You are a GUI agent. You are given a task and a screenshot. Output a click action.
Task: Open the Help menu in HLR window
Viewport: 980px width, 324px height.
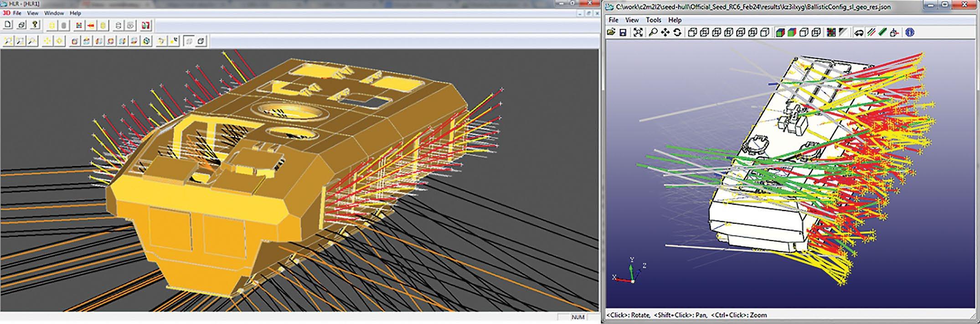pyautogui.click(x=75, y=13)
